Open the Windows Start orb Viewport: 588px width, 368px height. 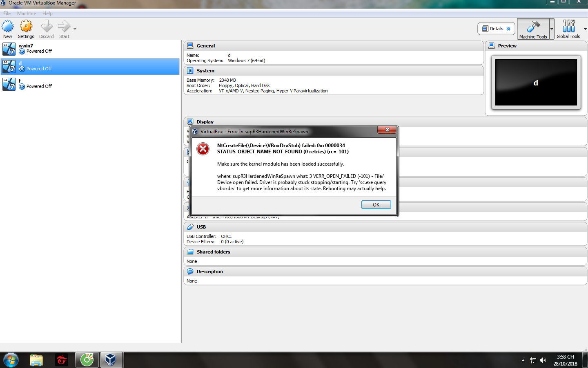click(11, 360)
